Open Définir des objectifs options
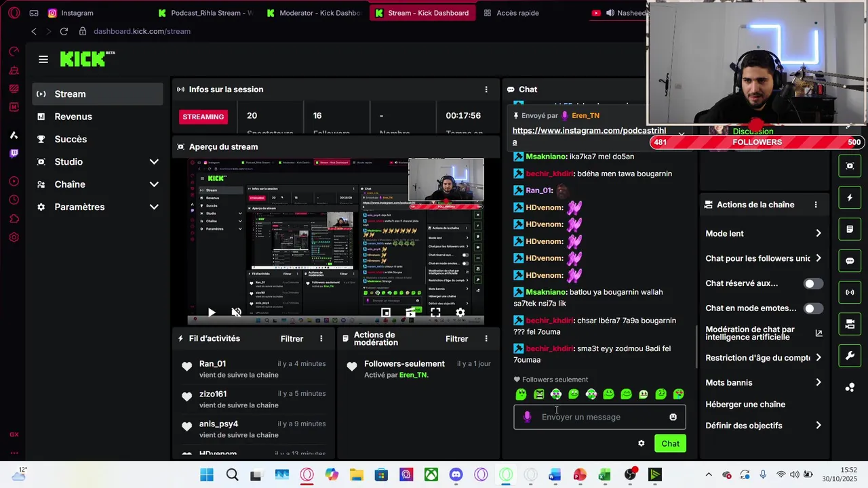 [764, 426]
